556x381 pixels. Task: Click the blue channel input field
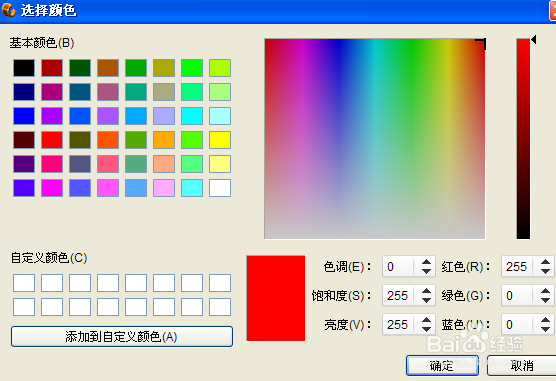tap(517, 325)
